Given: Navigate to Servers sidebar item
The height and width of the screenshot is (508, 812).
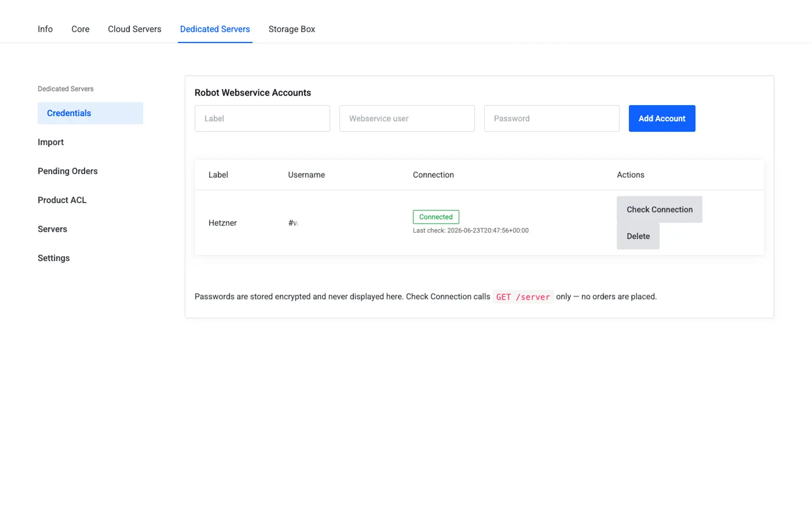Looking at the screenshot, I should (x=52, y=229).
